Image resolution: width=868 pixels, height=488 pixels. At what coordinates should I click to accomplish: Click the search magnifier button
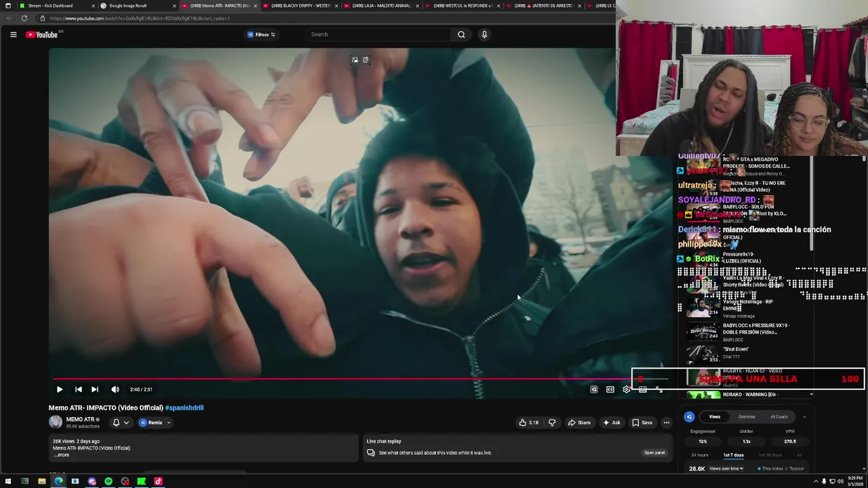pyautogui.click(x=461, y=35)
